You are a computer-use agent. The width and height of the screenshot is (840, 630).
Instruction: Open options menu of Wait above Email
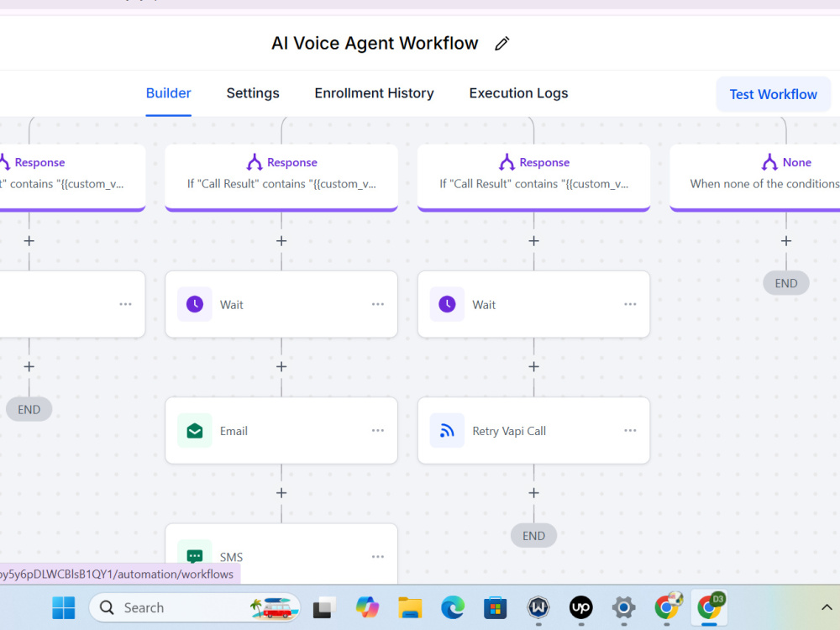378,304
